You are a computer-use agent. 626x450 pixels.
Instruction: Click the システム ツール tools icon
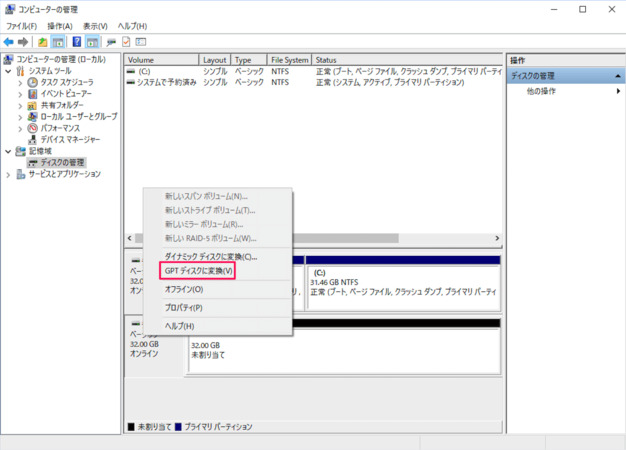tap(20, 71)
